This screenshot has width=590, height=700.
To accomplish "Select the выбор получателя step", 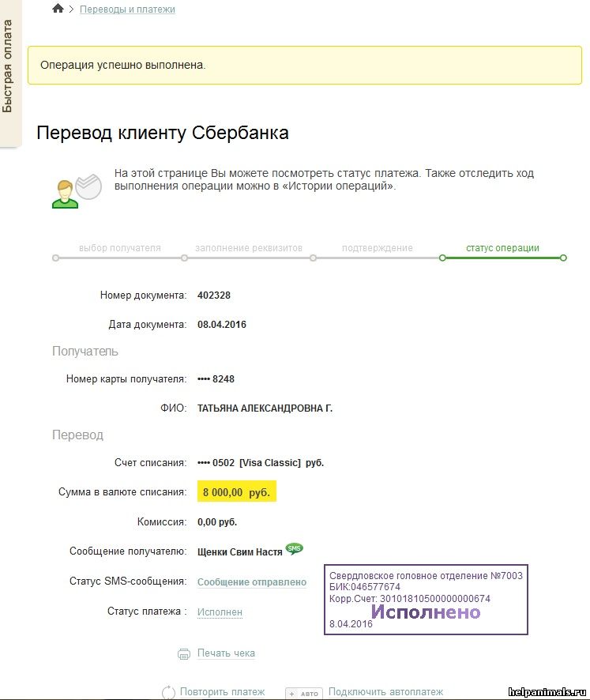I will click(119, 248).
